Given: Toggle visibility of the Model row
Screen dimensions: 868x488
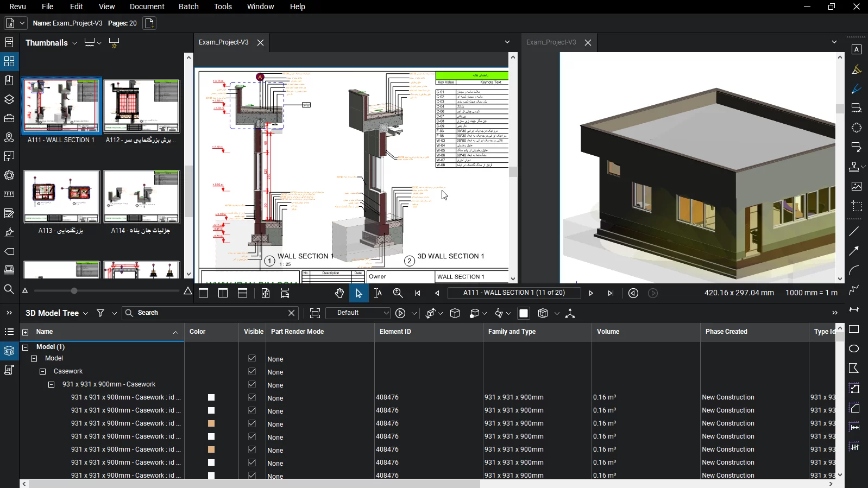Looking at the screenshot, I should (x=251, y=358).
